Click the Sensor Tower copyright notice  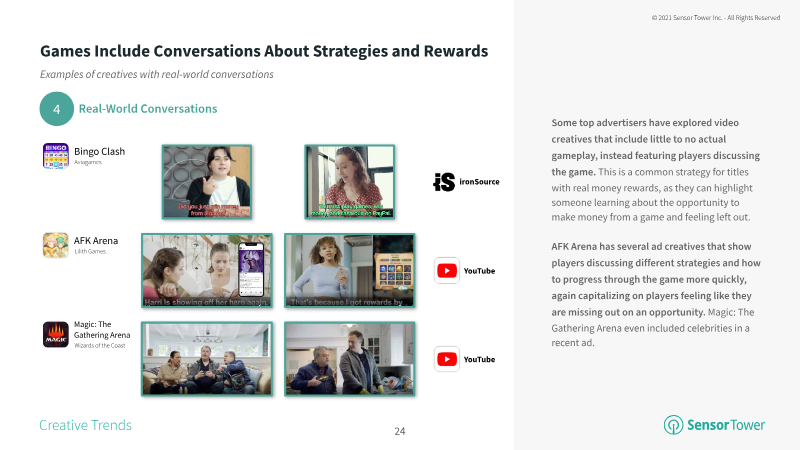click(x=716, y=17)
